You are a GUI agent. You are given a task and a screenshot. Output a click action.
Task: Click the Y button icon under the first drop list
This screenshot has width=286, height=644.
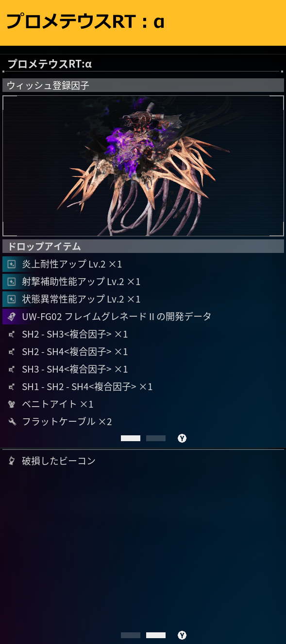point(182,438)
